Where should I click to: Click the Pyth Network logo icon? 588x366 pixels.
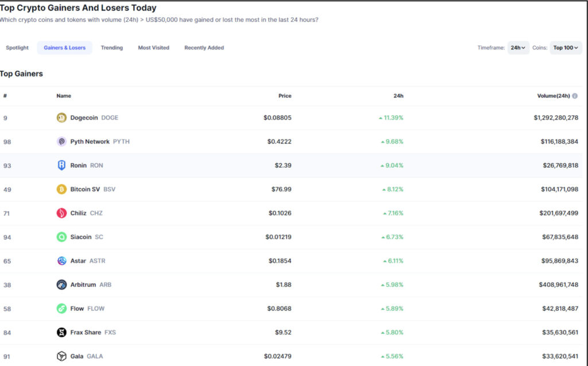pos(61,141)
